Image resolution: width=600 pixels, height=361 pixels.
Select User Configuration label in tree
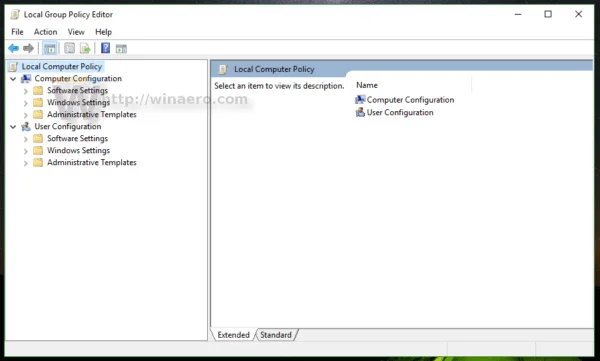coord(68,126)
